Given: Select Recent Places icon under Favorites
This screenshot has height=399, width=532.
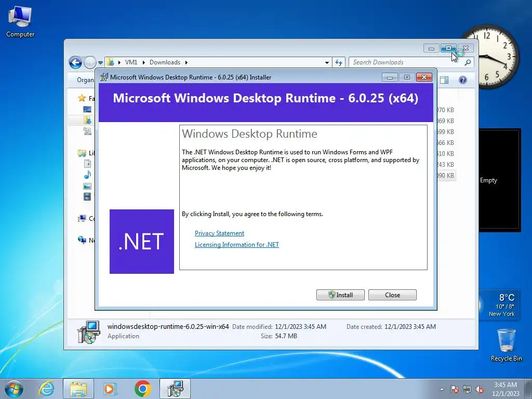Looking at the screenshot, I should 87,131.
